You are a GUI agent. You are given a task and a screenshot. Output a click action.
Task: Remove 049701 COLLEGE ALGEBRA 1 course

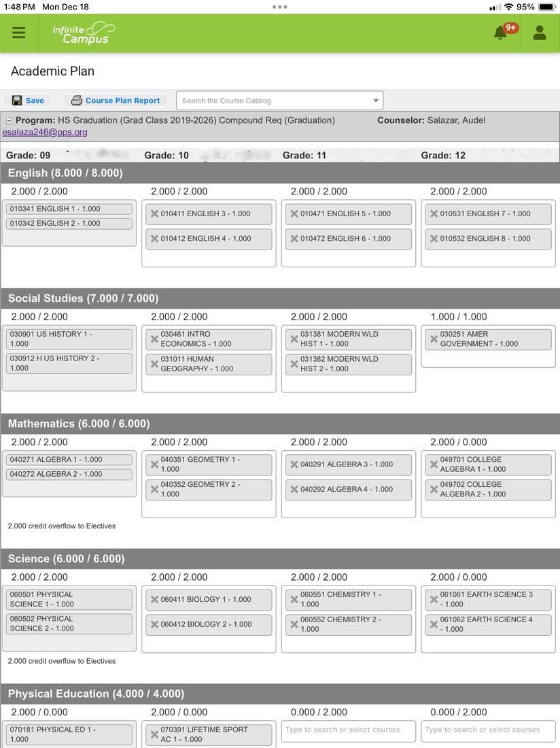[434, 464]
